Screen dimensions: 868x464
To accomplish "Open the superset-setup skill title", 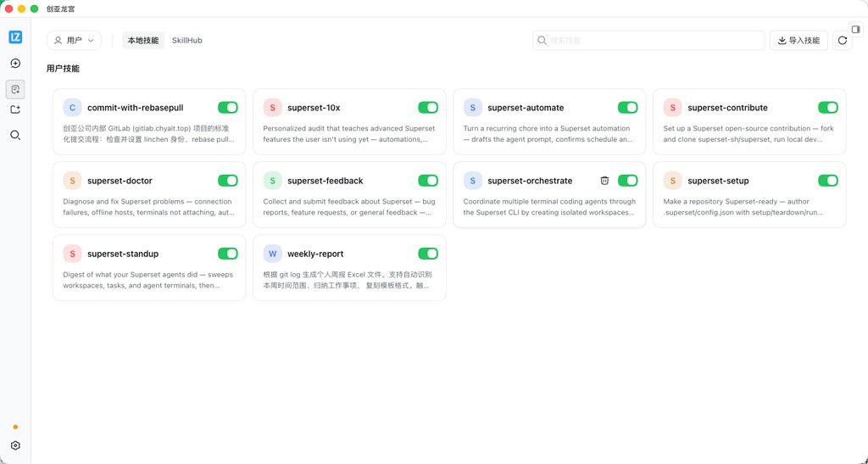I will coord(718,181).
